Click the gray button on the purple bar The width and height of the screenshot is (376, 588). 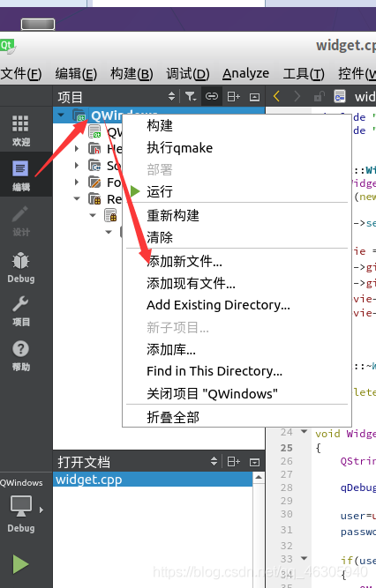38,25
